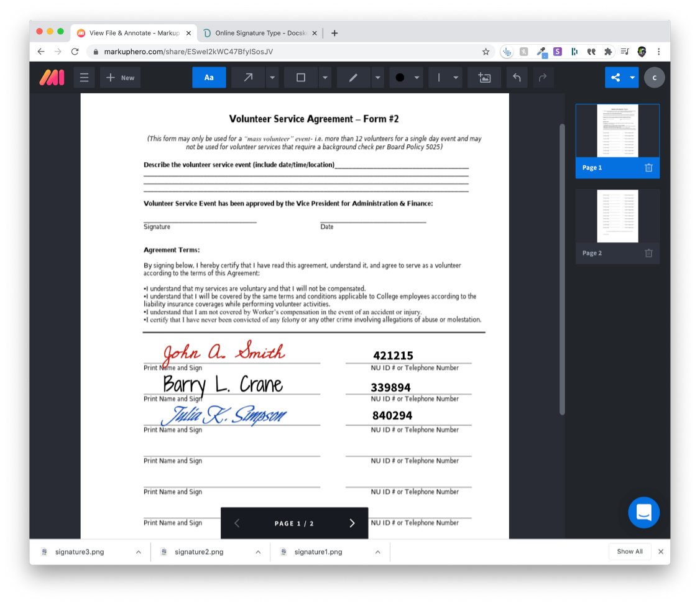
Task: Expand the color picker dropdown
Action: (417, 78)
